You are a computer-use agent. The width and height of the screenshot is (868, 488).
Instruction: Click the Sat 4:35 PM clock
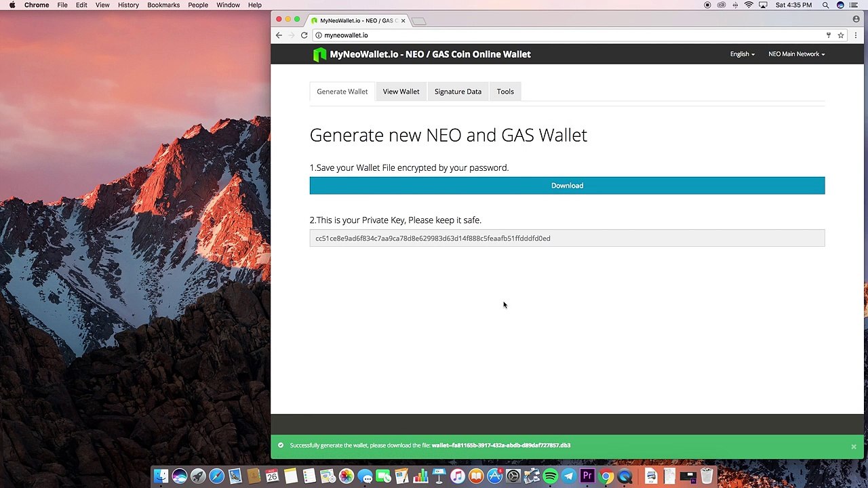[x=793, y=5]
